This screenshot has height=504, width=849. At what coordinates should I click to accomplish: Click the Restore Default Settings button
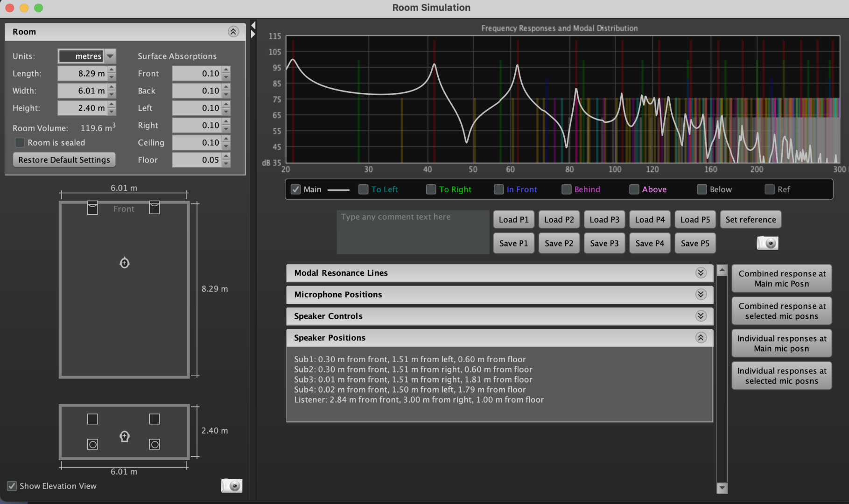pos(64,160)
